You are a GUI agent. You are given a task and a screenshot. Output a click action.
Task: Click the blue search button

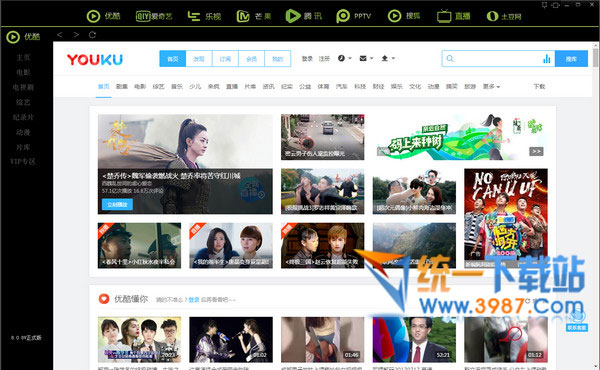pyautogui.click(x=571, y=59)
